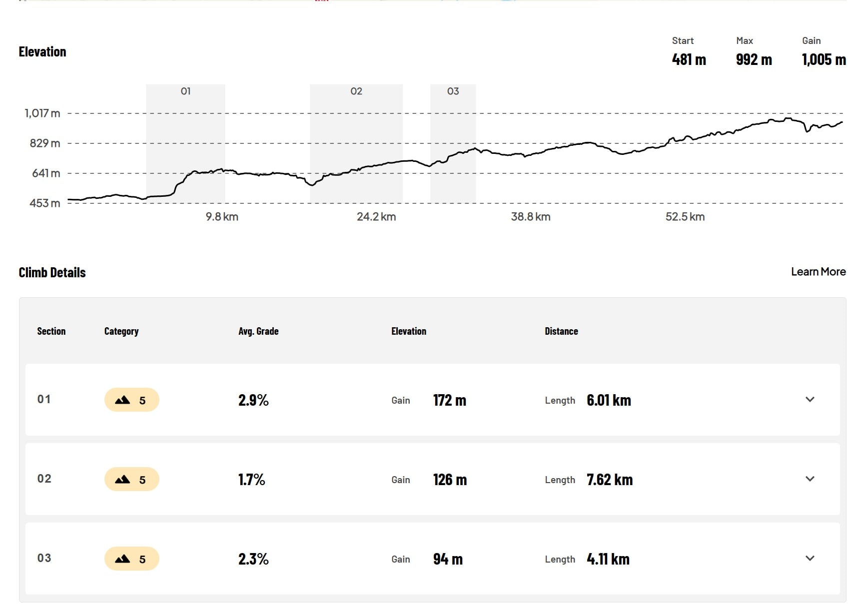This screenshot has height=616, width=854.
Task: Click the category 5 mountain badge for section 03
Action: [131, 559]
